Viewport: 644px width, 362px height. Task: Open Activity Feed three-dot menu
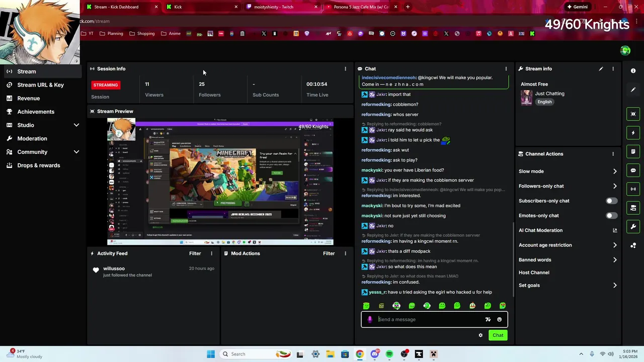point(211,253)
